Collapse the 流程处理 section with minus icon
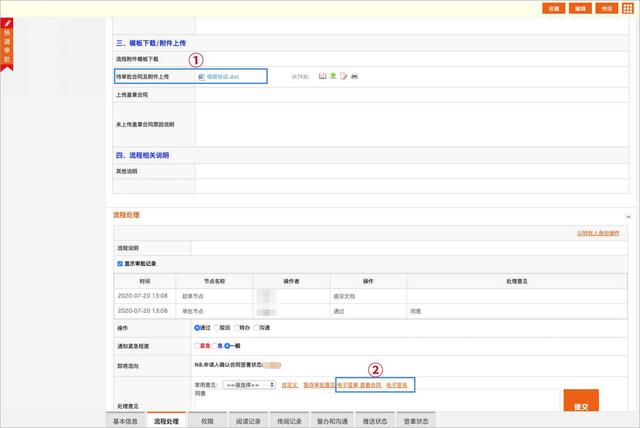Screen dimensions: 640x428 [x=628, y=216]
